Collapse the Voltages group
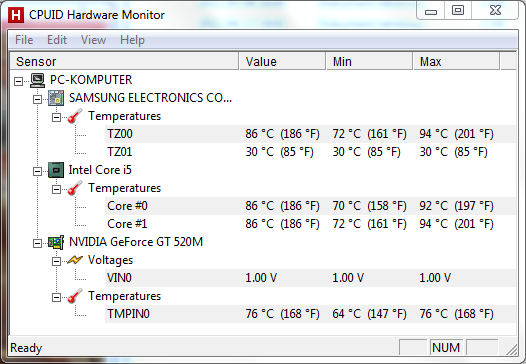The height and width of the screenshot is (364, 526). click(x=56, y=261)
